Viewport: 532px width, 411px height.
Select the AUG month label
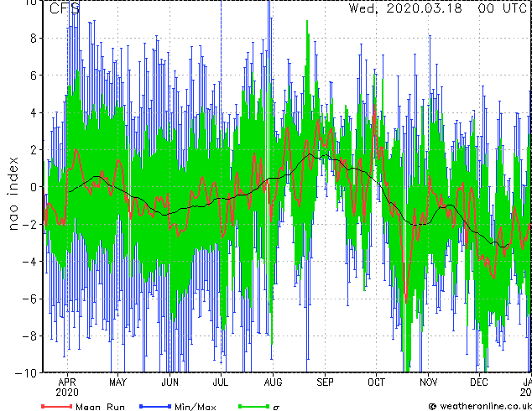point(273,382)
